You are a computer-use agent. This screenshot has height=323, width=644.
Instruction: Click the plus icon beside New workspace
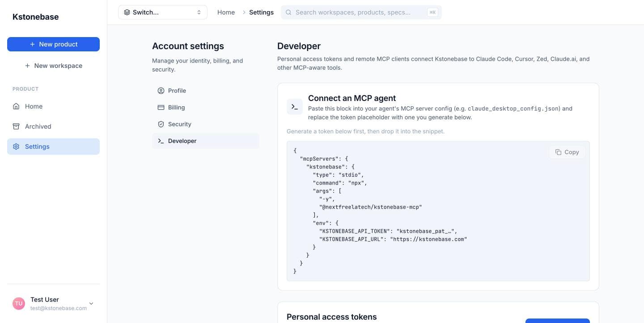pos(27,66)
